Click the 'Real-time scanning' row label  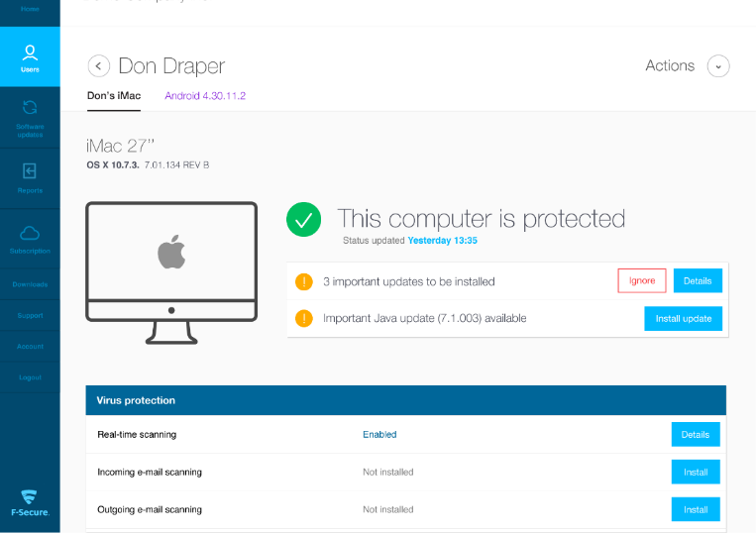pyautogui.click(x=137, y=434)
